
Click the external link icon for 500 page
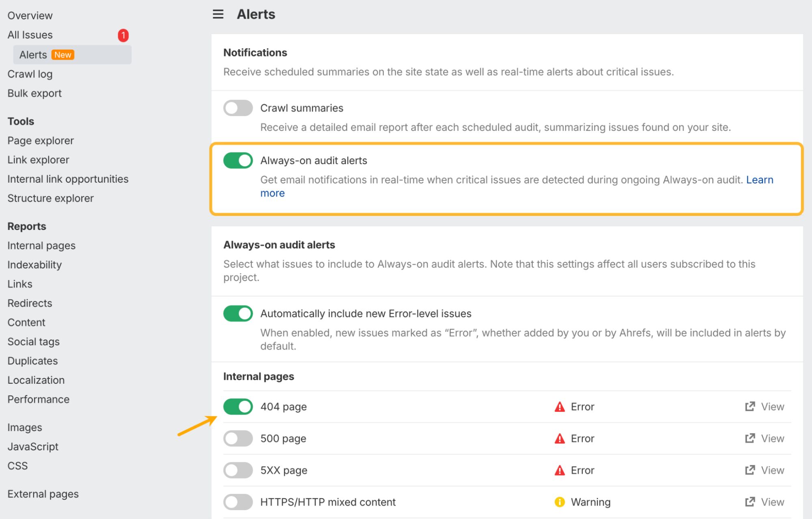pos(750,438)
